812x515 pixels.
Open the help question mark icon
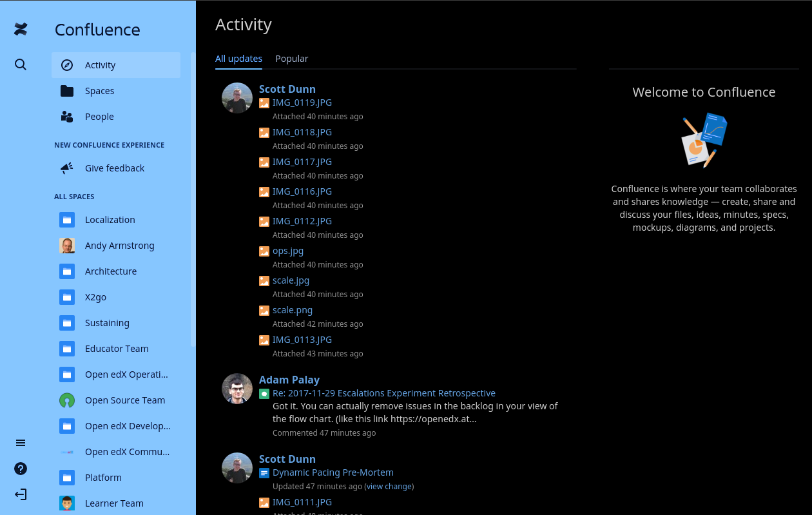tap(21, 469)
